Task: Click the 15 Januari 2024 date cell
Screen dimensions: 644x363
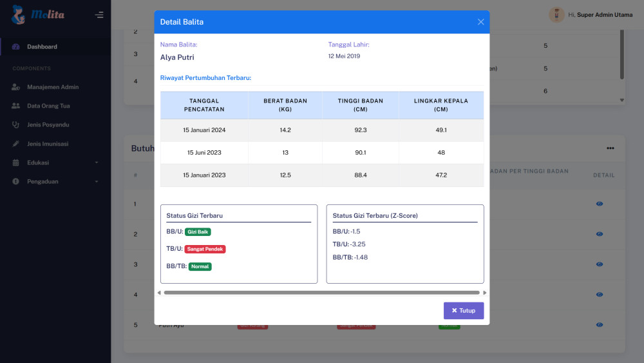Action: pyautogui.click(x=204, y=130)
